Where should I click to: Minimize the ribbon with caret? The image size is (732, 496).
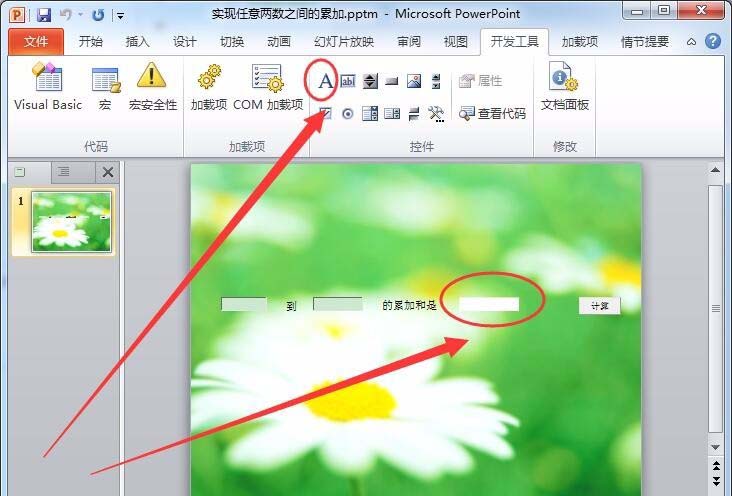[691, 42]
